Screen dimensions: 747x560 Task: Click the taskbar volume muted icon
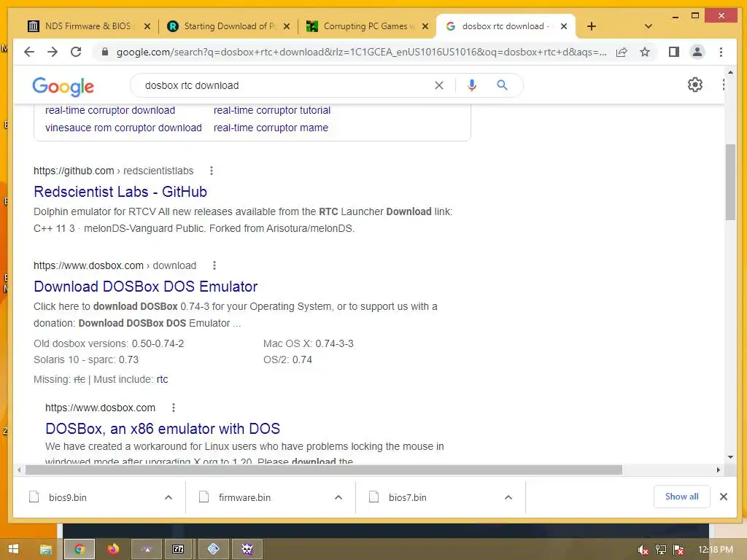pos(643,550)
